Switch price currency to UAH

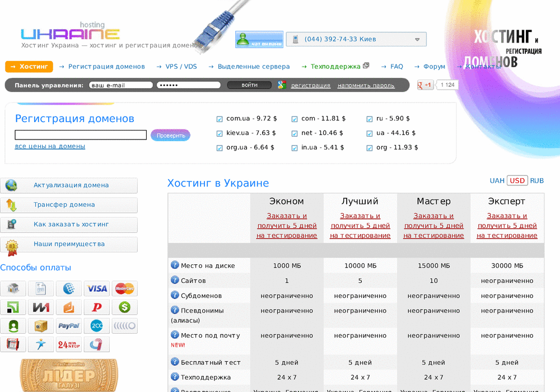[x=497, y=180]
